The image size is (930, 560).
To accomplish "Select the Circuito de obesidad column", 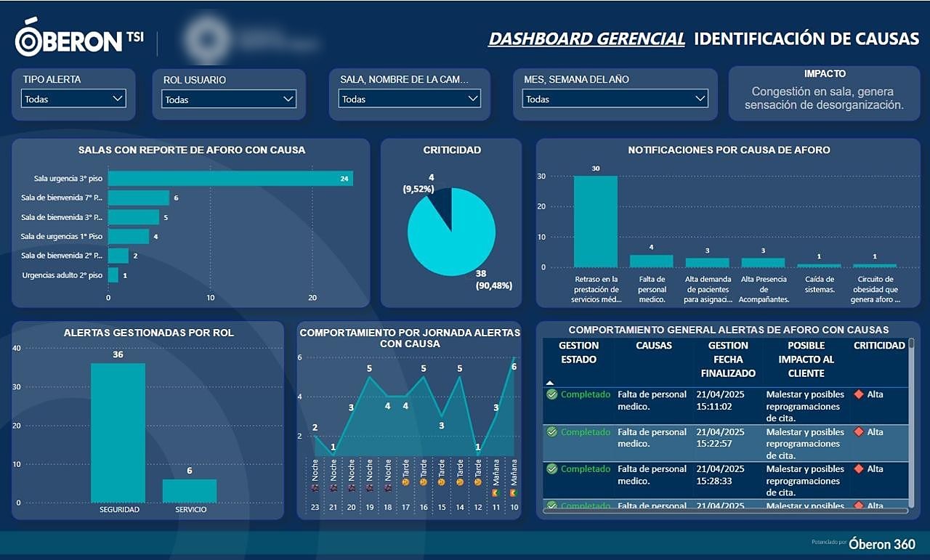I will pyautogui.click(x=875, y=265).
